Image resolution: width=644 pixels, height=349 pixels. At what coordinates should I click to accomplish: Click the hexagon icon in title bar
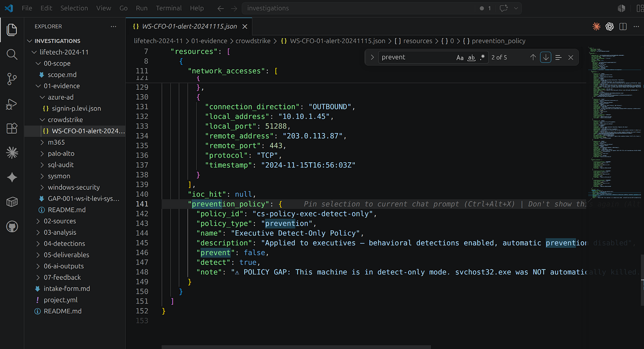click(x=621, y=8)
